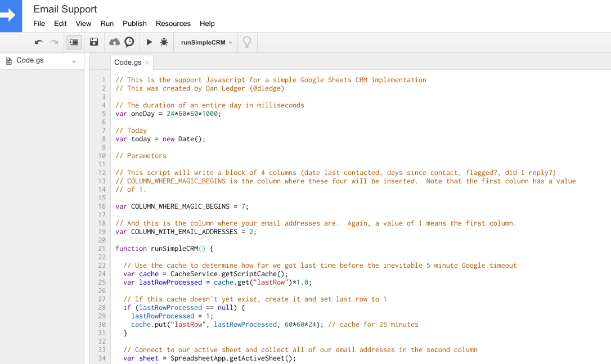The image size is (611, 364).
Task: Click the lightbulb hint icon
Action: point(246,42)
